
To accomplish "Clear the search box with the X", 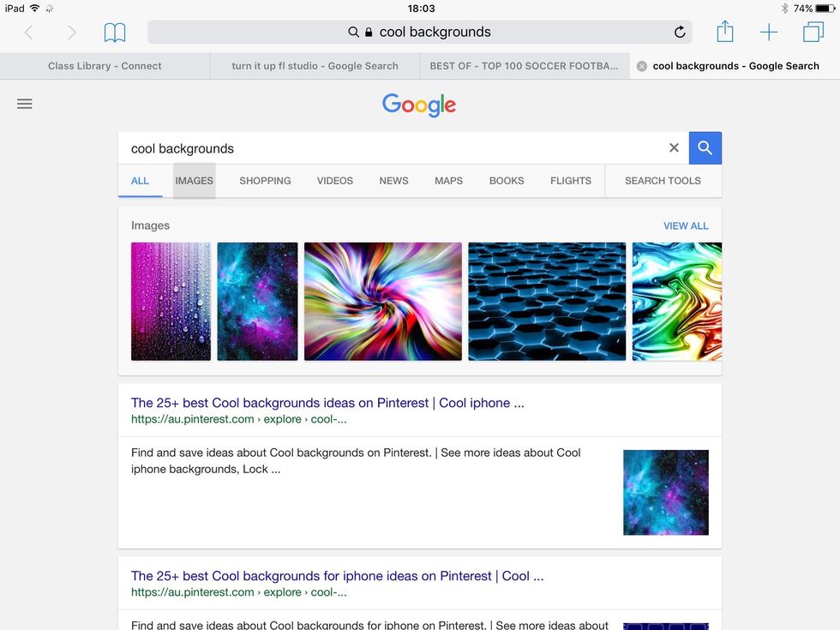I will 674,147.
